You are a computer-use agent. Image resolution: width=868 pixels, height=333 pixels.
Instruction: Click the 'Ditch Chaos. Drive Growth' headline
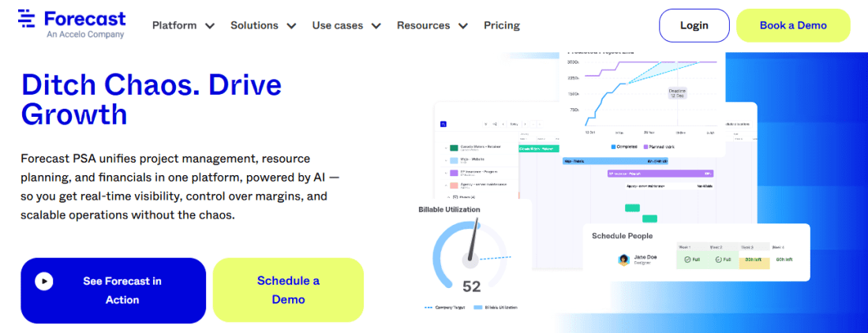pyautogui.click(x=152, y=99)
